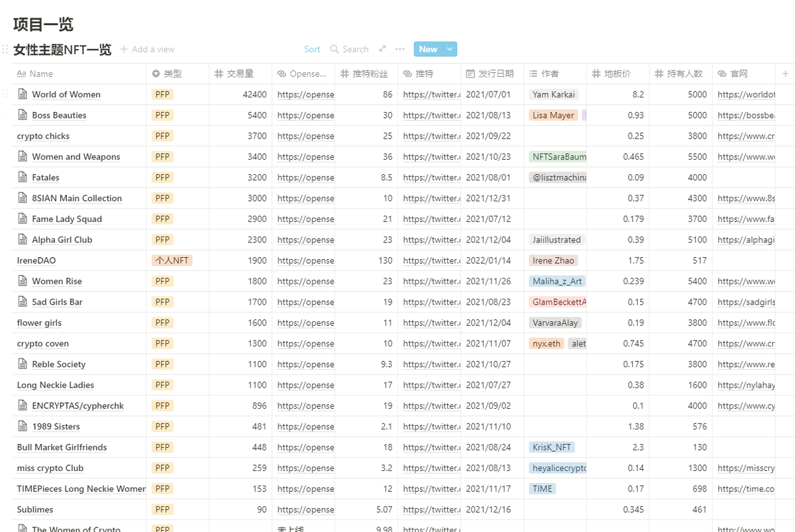Click the Lisa Mayer orange tag
The width and height of the screenshot is (795, 532).
pyautogui.click(x=553, y=115)
